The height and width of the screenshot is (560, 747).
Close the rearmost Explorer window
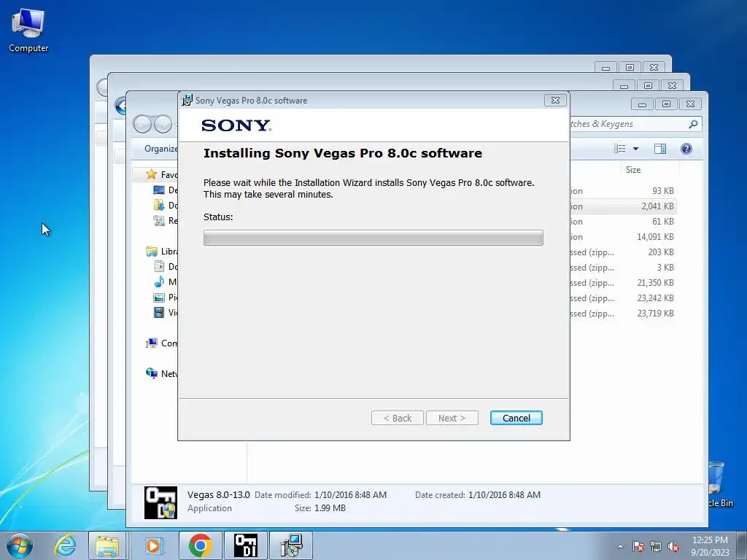pos(654,67)
